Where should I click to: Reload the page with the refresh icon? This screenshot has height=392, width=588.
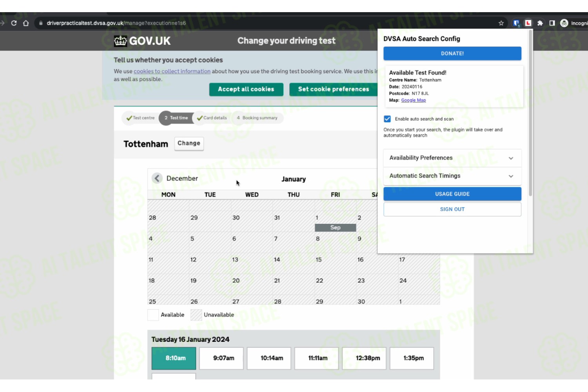tap(14, 23)
